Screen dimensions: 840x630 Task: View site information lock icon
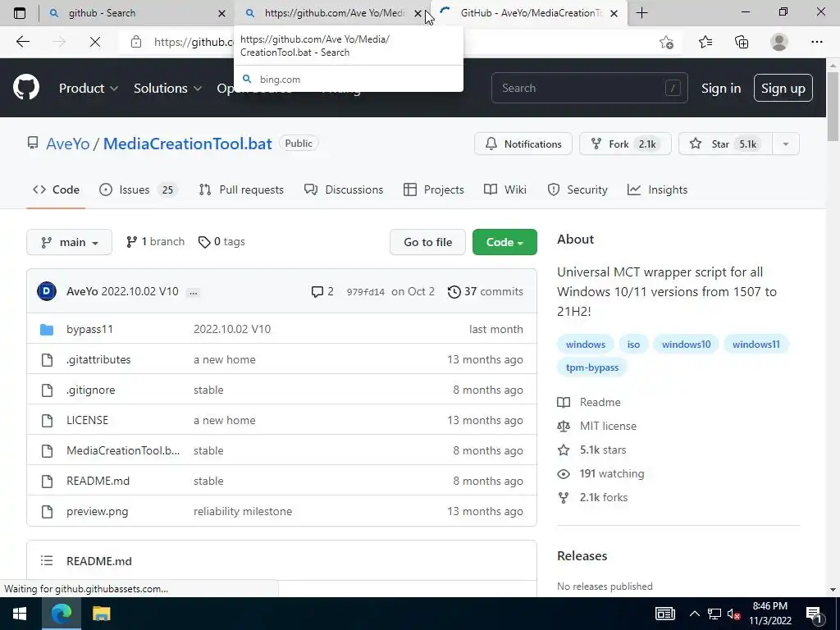[136, 42]
